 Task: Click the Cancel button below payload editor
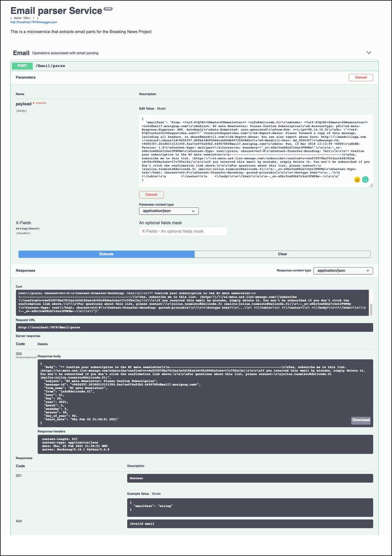click(x=151, y=195)
